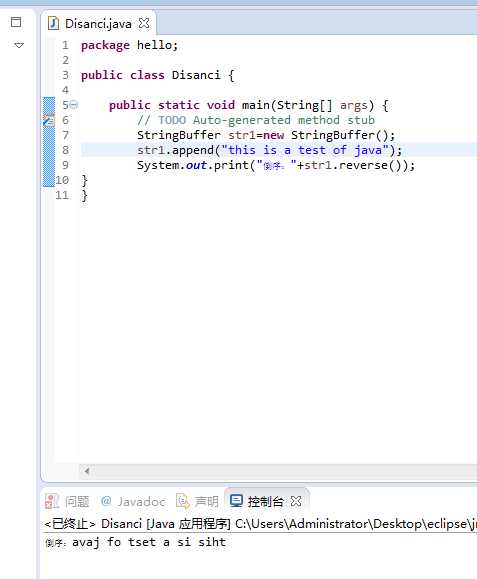
Task: Click the 'public static void main' line
Action: point(248,105)
